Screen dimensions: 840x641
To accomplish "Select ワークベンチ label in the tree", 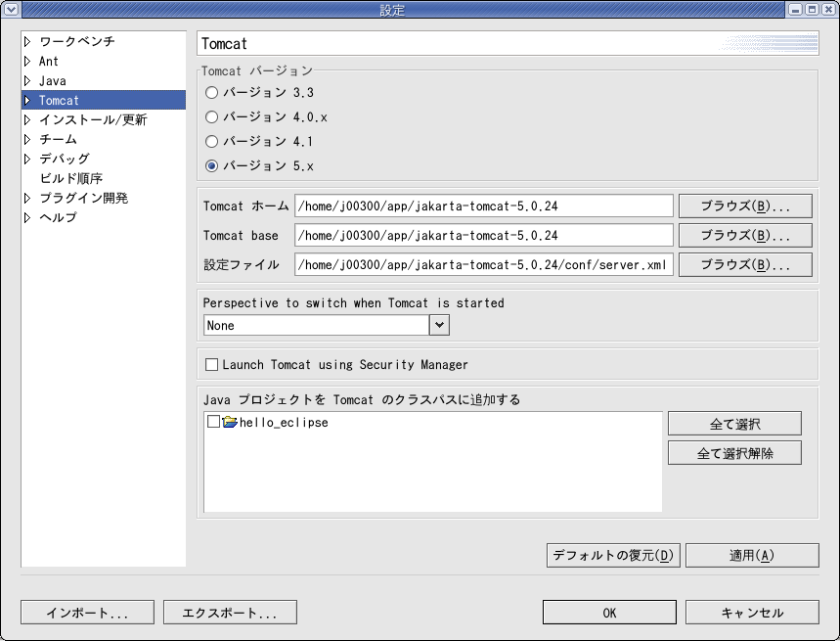I will (x=77, y=41).
